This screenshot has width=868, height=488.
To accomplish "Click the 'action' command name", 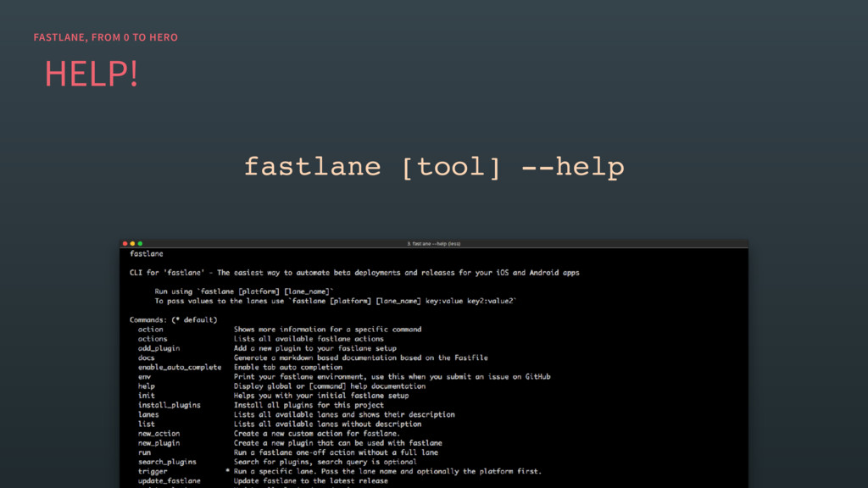I will click(x=151, y=330).
